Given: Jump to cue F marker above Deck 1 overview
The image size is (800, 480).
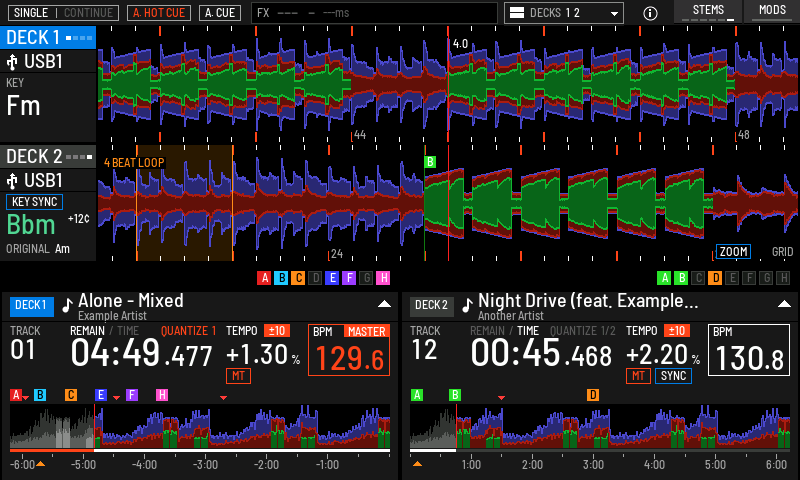Looking at the screenshot, I should point(132,395).
